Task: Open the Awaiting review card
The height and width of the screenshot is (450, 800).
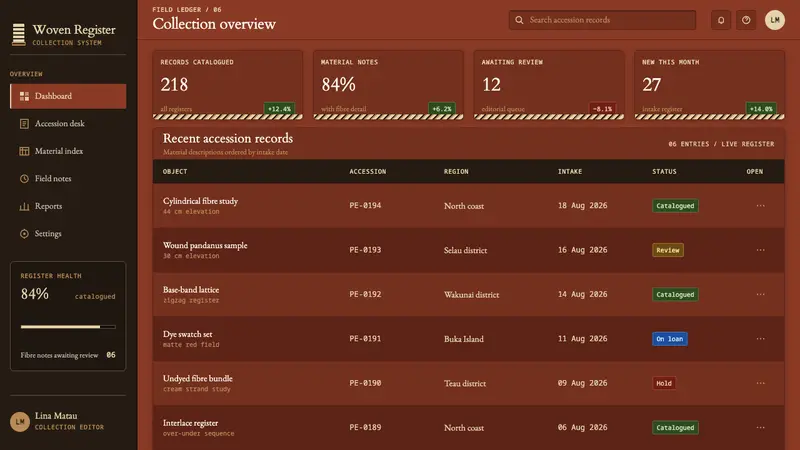Action: (x=549, y=85)
